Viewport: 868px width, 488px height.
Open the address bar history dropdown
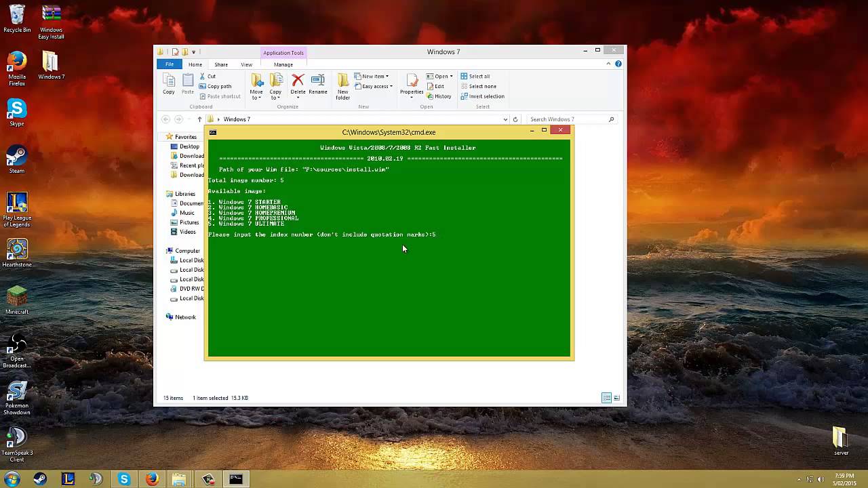(505, 119)
